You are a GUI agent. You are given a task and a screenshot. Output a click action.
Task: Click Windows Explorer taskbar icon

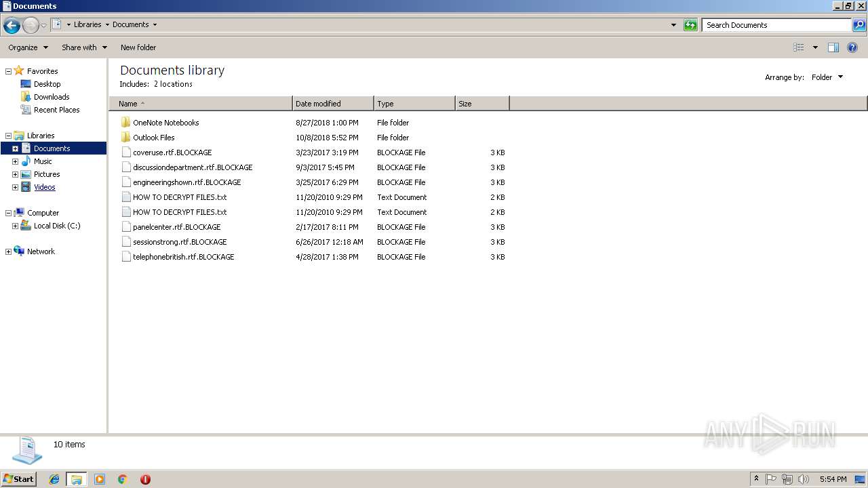pyautogui.click(x=77, y=479)
